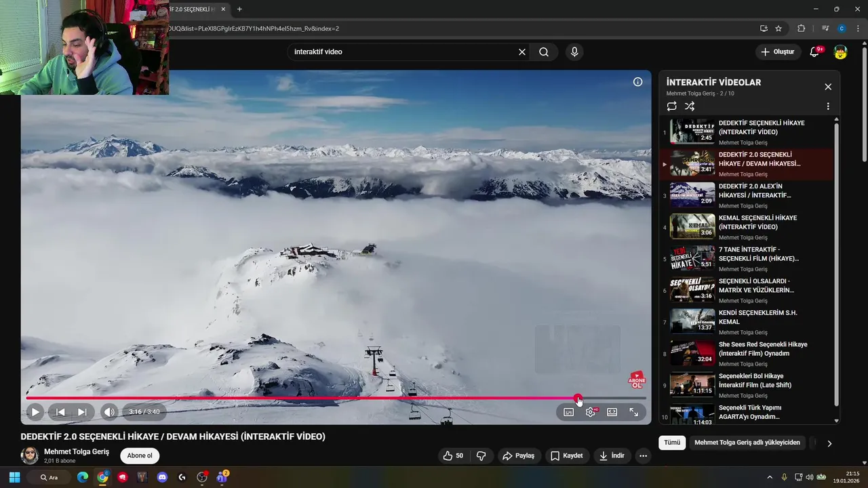
Task: Click Abone ol subscribe button
Action: tap(140, 455)
